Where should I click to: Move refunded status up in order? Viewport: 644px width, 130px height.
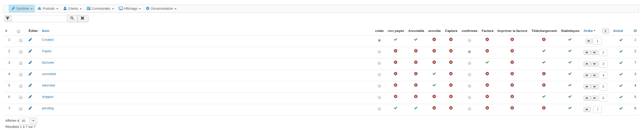click(x=587, y=87)
